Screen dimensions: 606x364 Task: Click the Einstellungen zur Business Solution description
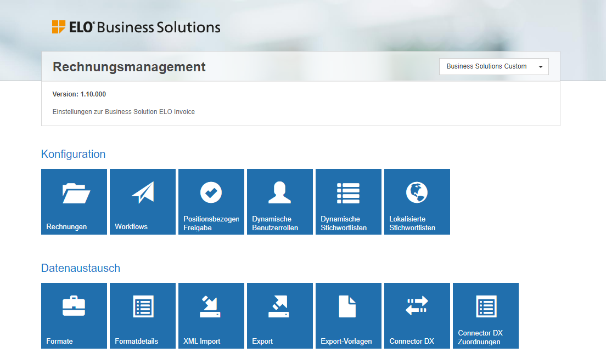[x=124, y=111]
